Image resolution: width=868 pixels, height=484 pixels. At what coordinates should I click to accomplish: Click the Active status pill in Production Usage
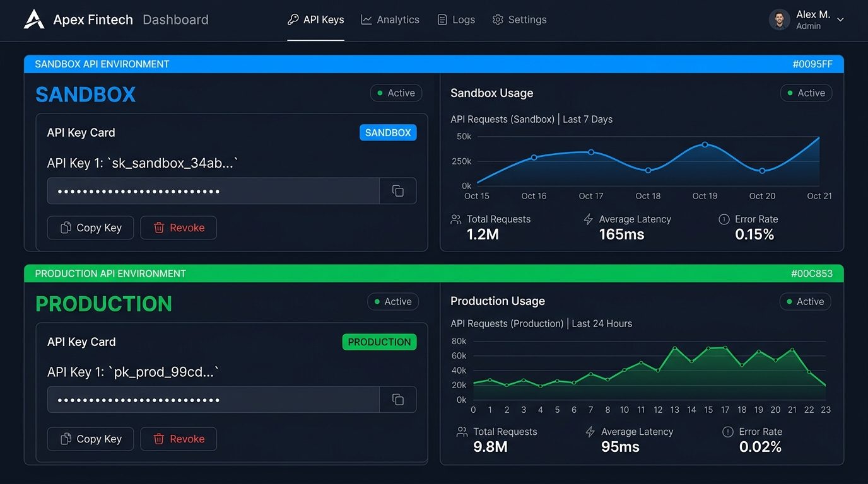pos(806,302)
